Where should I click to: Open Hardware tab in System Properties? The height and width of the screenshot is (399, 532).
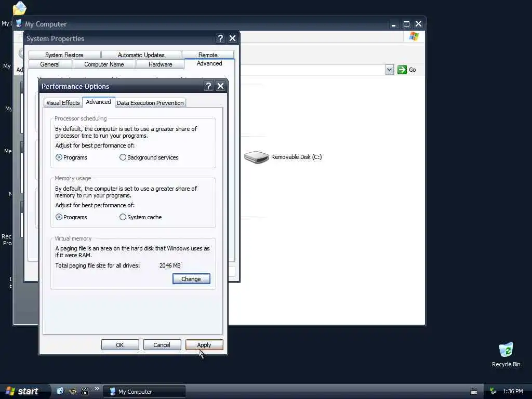[x=160, y=64]
